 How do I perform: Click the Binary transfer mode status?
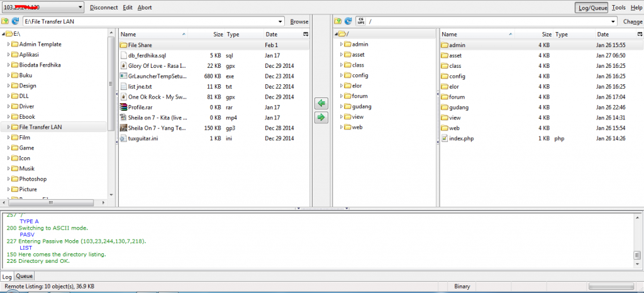pyautogui.click(x=462, y=287)
